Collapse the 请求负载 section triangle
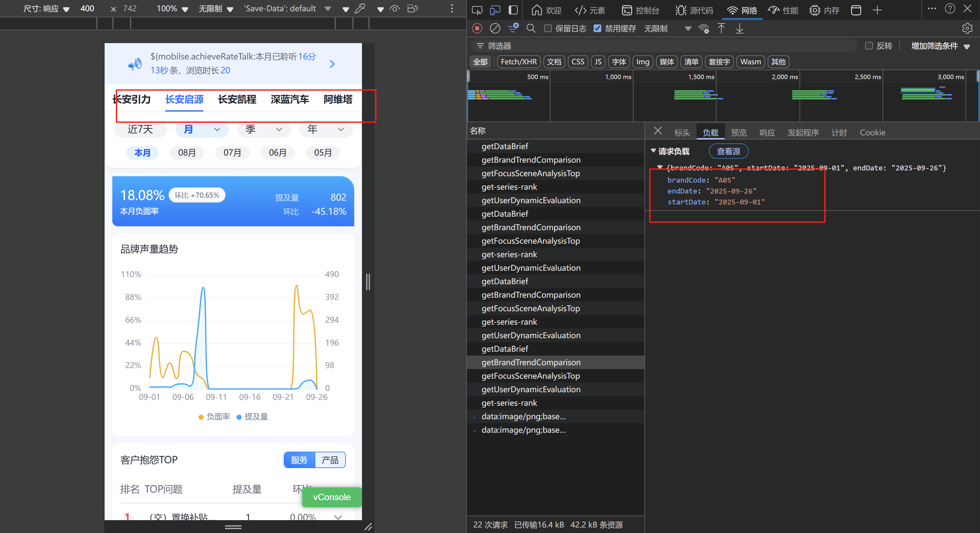The image size is (980, 533). click(x=653, y=151)
